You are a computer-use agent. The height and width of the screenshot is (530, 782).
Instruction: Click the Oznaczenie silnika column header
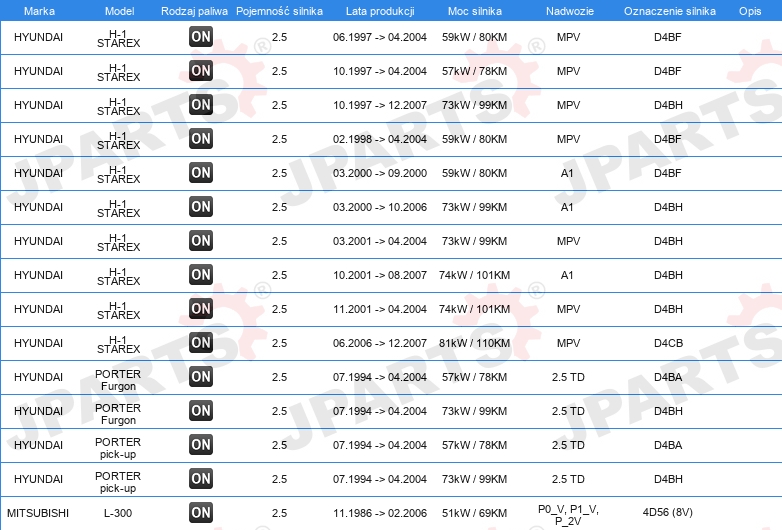coord(670,11)
